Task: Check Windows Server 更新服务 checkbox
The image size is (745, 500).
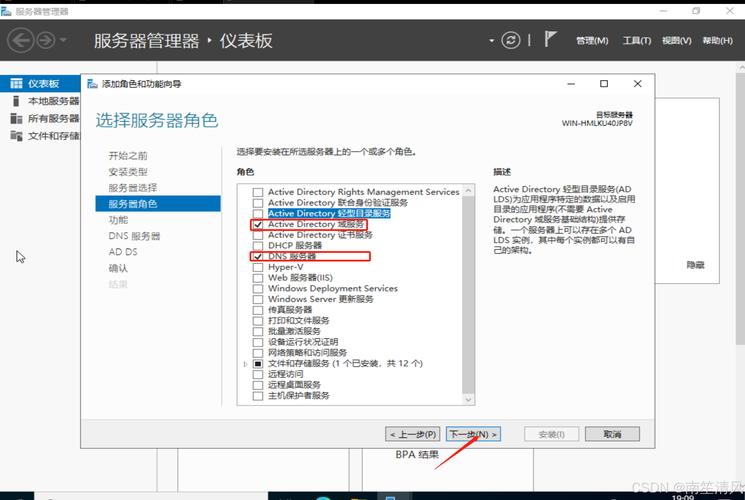Action: [x=258, y=299]
